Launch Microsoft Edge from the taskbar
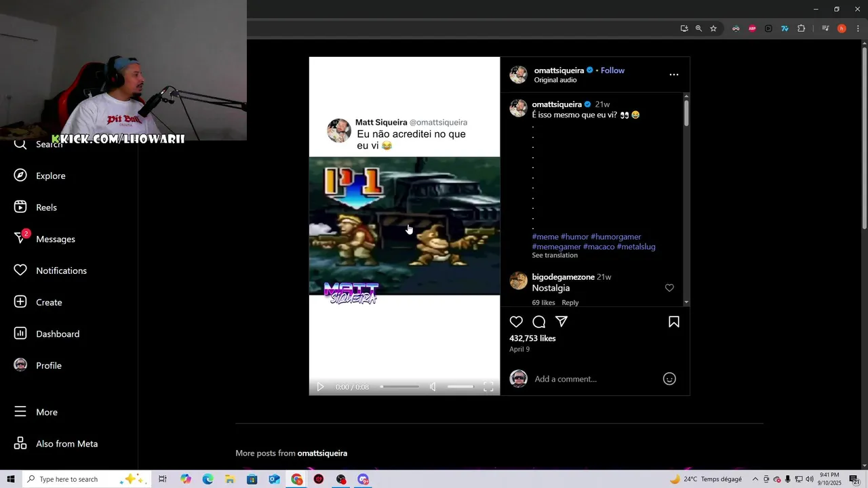Screen dimensions: 868x488 click(208, 479)
